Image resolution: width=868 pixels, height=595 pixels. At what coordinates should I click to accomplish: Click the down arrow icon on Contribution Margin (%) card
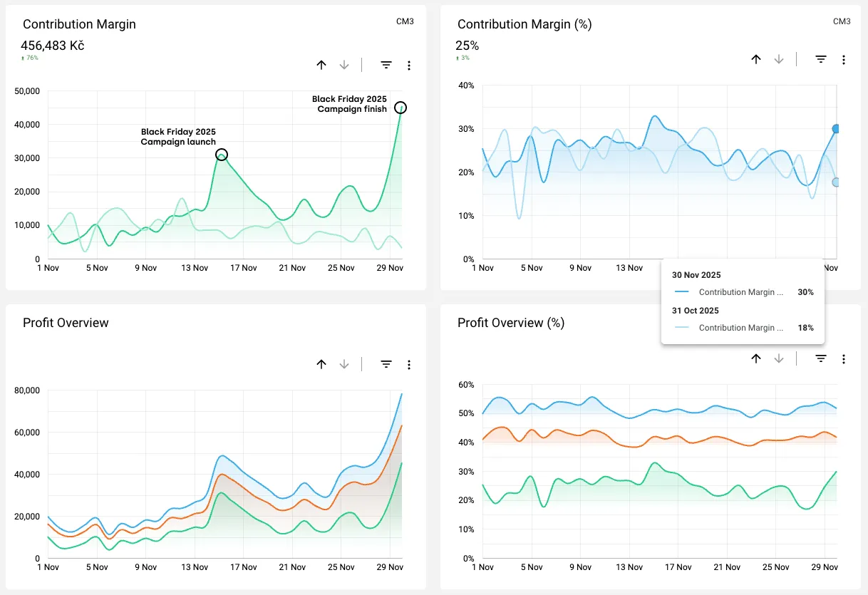coord(779,59)
